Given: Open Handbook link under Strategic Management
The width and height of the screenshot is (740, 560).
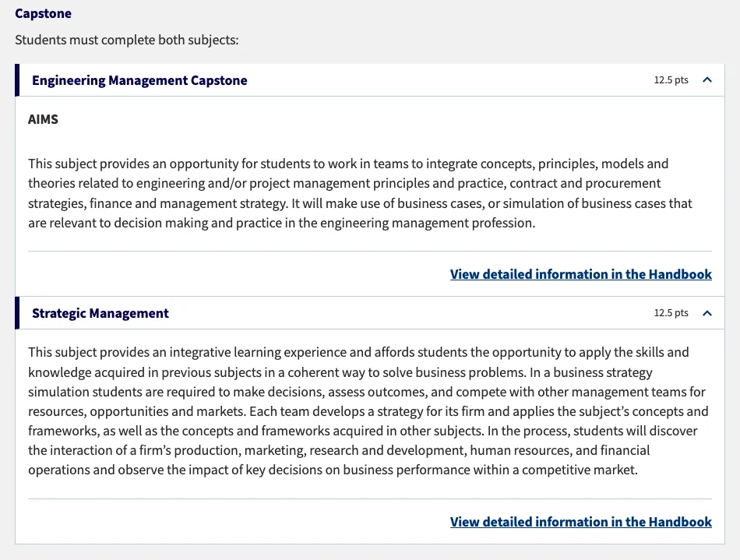Looking at the screenshot, I should (x=580, y=522).
